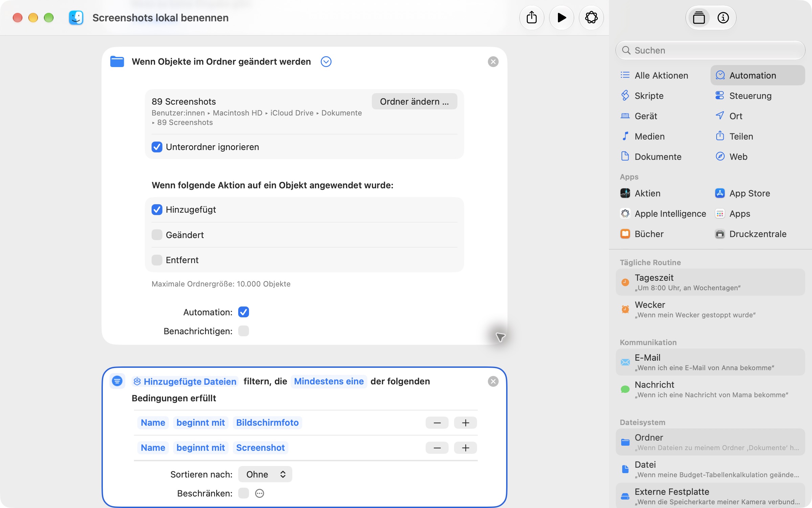Share the shortcut via share icon
This screenshot has width=812, height=508.
532,18
